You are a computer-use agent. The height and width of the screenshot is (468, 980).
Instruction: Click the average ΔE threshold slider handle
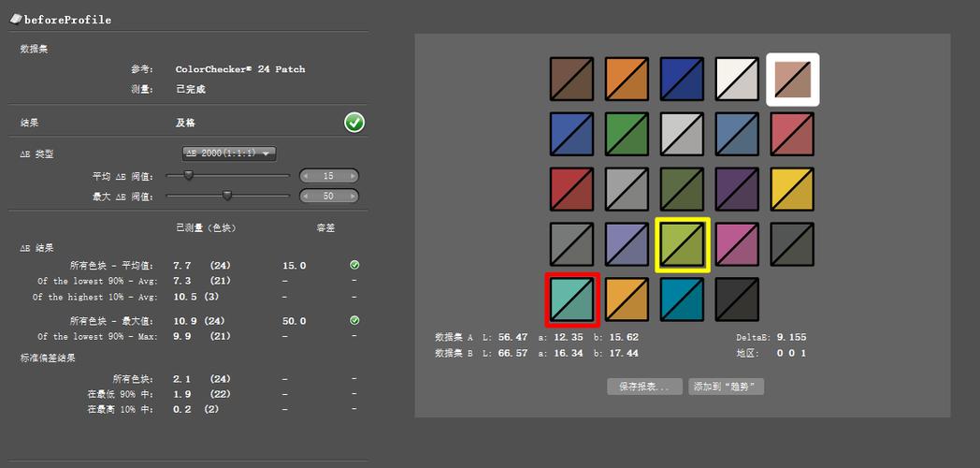coord(189,176)
